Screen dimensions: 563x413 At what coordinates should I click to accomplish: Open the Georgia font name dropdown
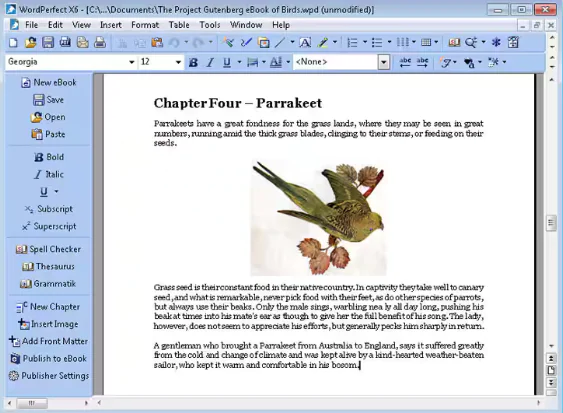click(132, 62)
